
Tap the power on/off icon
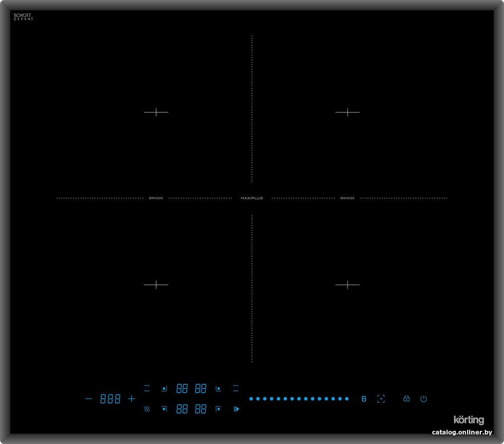[424, 399]
